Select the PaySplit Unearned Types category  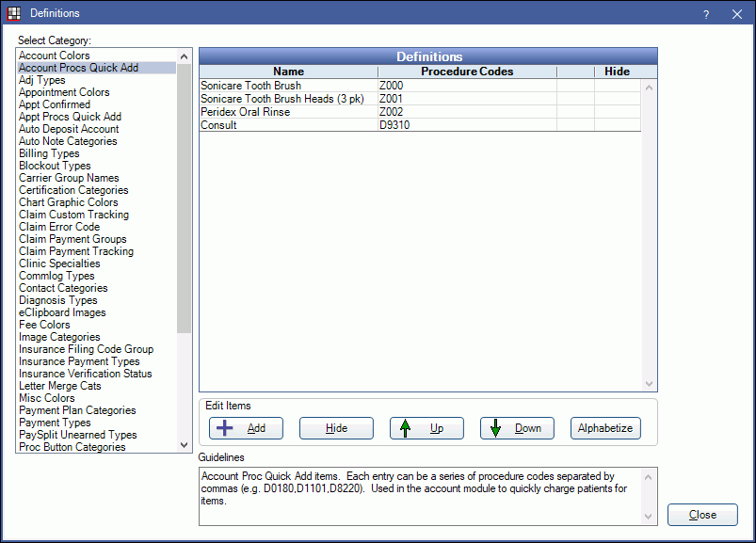click(96, 435)
